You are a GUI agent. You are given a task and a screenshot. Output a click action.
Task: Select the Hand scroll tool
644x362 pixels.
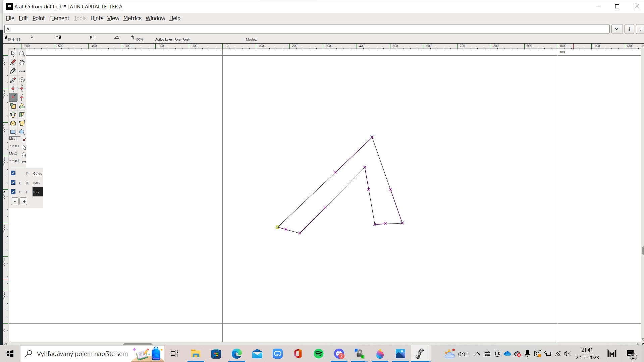tap(22, 62)
